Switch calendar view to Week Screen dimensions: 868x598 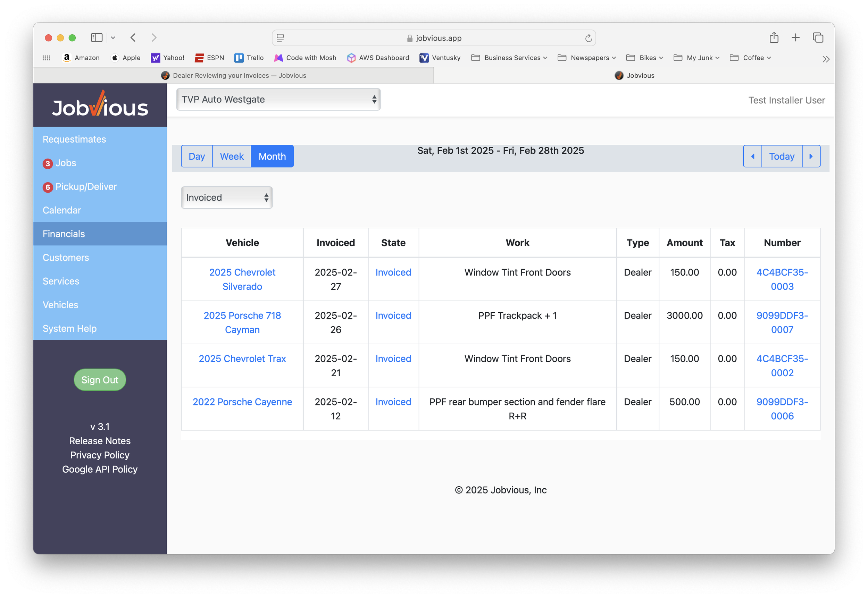point(232,156)
